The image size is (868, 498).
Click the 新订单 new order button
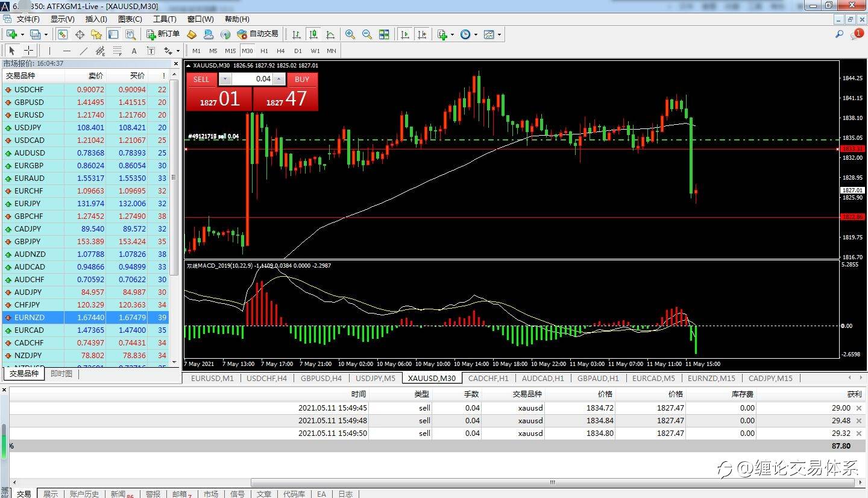tap(163, 34)
